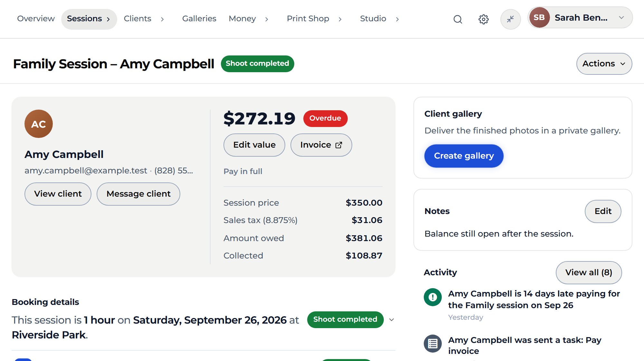Click the Pay invoice task list icon
The width and height of the screenshot is (644, 361).
433,344
